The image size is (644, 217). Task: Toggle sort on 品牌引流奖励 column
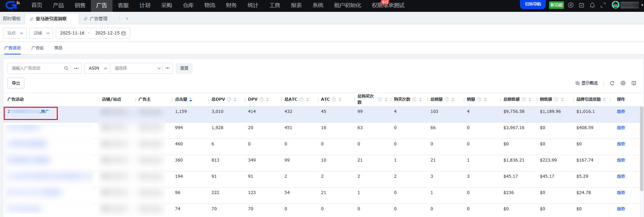[x=604, y=99]
